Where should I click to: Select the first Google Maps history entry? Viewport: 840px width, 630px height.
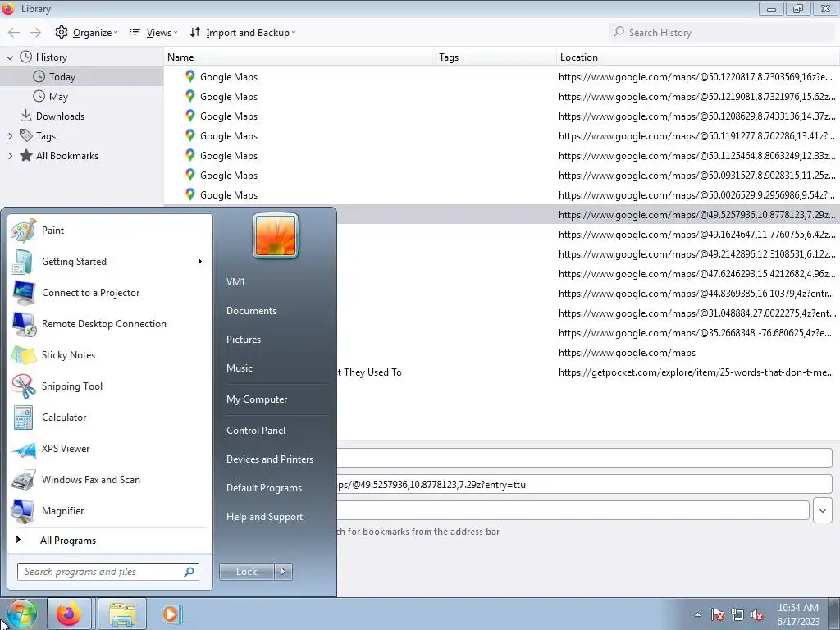coord(502,76)
